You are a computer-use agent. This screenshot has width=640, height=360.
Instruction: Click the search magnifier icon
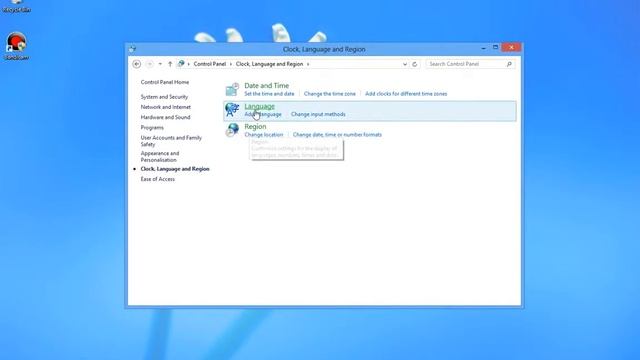pyautogui.click(x=509, y=64)
